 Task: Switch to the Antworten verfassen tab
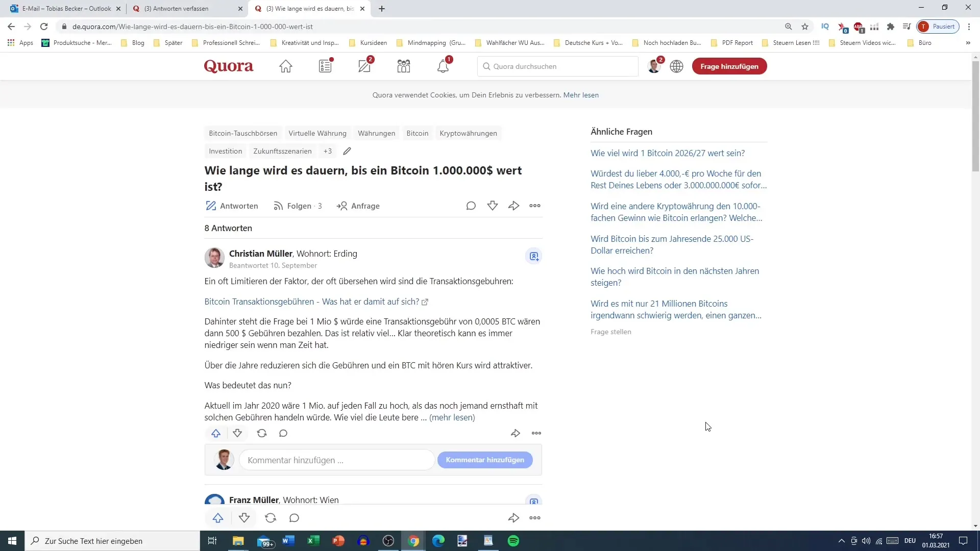(x=187, y=9)
